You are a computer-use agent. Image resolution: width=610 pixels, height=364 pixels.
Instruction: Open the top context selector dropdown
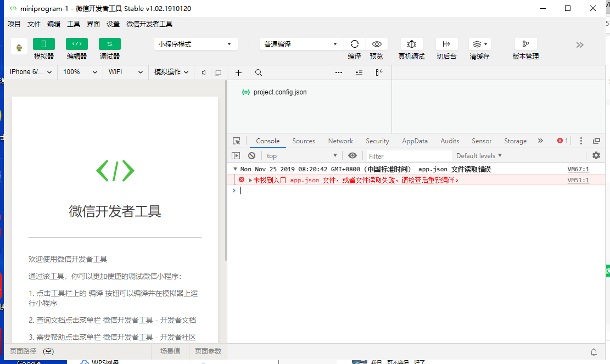[x=301, y=155]
